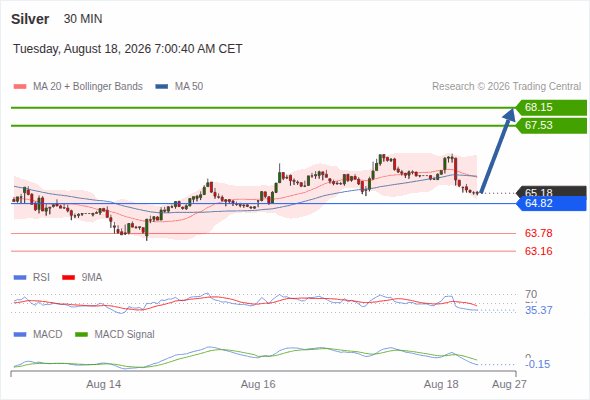Click the Research © 2026 Trading Central credit
Viewport: 590px width, 400px height.
point(506,87)
